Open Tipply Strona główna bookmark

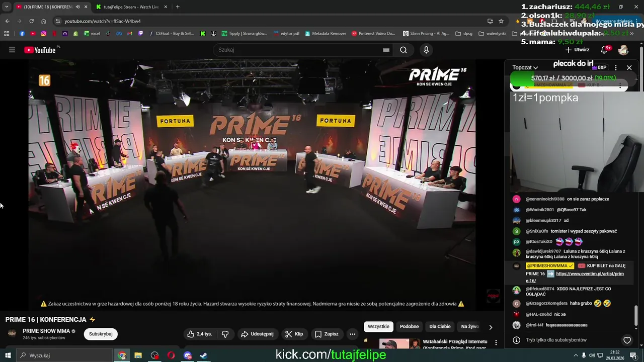245,34
